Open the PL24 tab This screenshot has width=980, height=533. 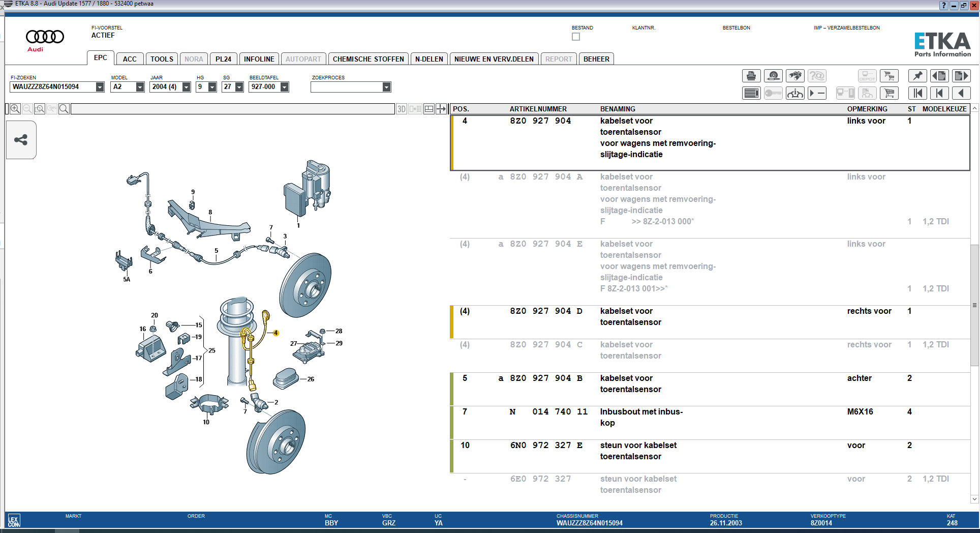click(x=223, y=59)
